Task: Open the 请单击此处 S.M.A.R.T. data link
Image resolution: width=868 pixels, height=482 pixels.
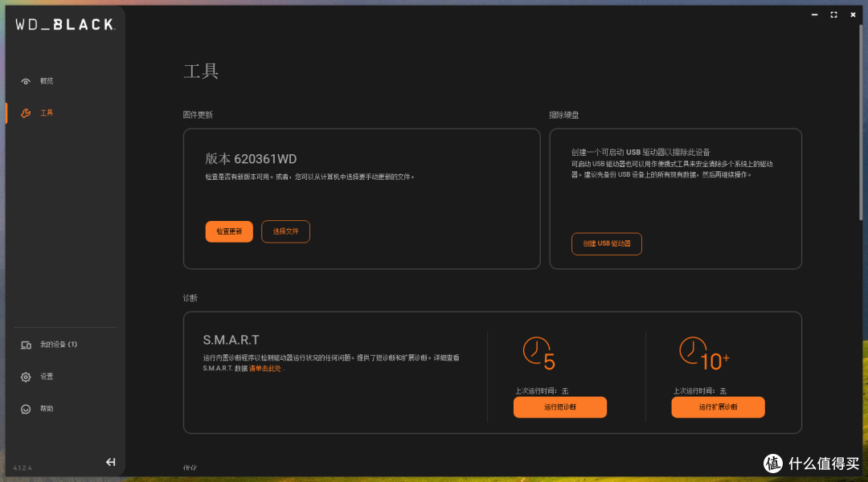Action: (265, 369)
